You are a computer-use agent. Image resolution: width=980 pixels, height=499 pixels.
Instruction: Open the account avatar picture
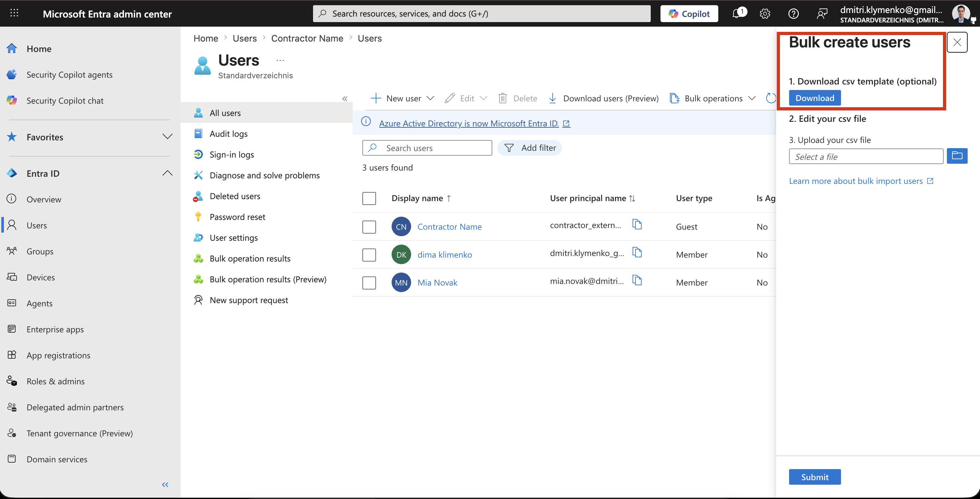click(x=961, y=14)
